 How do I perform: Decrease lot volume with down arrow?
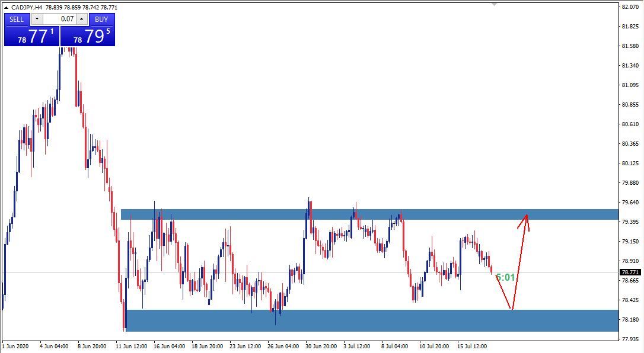click(x=37, y=19)
